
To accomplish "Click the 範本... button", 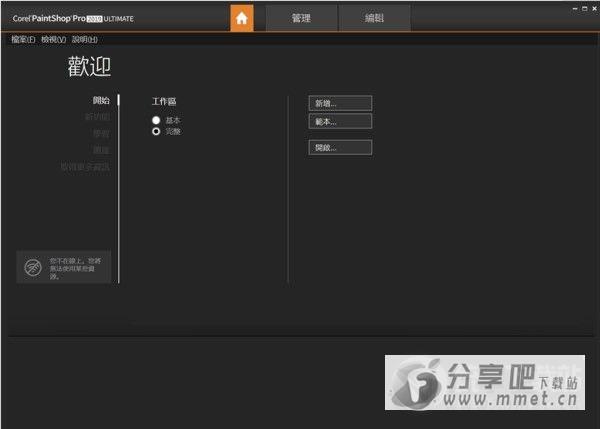I will 340,122.
